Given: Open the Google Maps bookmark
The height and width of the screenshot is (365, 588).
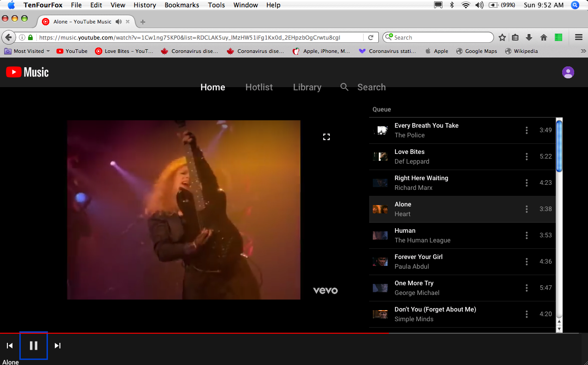Looking at the screenshot, I should click(476, 51).
